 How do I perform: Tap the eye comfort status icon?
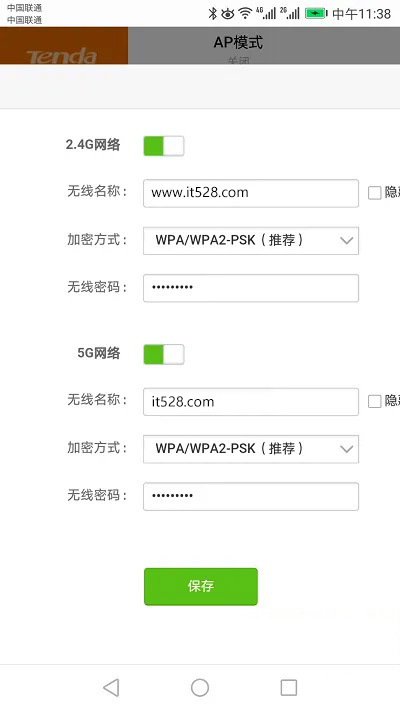point(228,14)
